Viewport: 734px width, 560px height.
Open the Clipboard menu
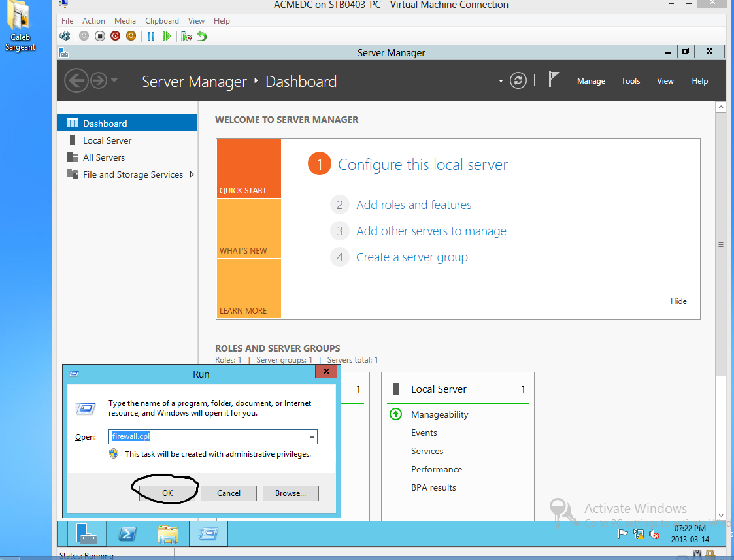[162, 21]
